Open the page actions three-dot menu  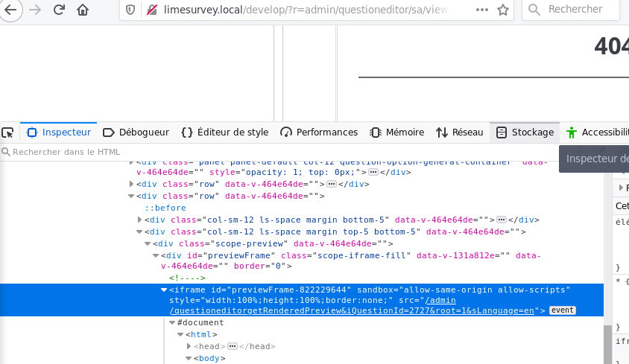482,10
